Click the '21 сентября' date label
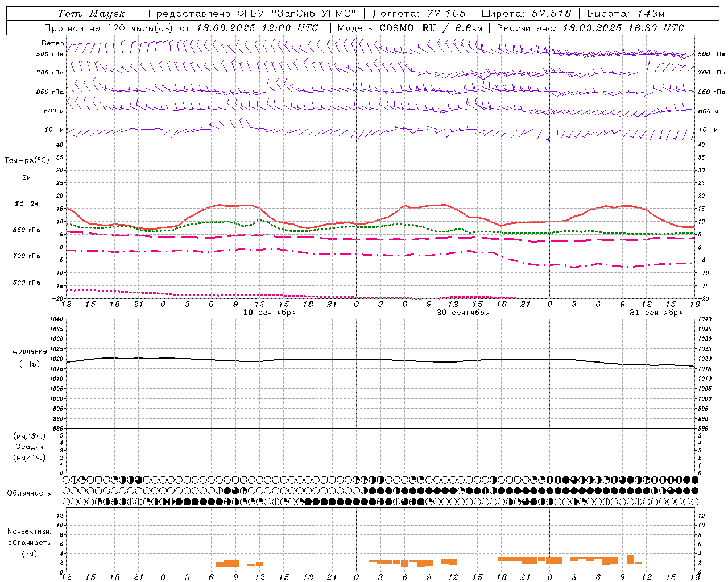 coord(656,313)
